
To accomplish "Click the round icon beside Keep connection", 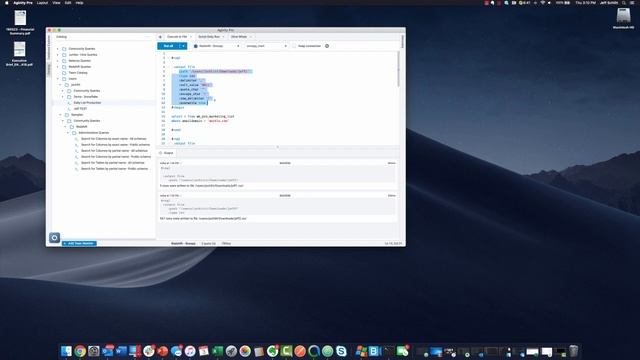I will point(327,46).
